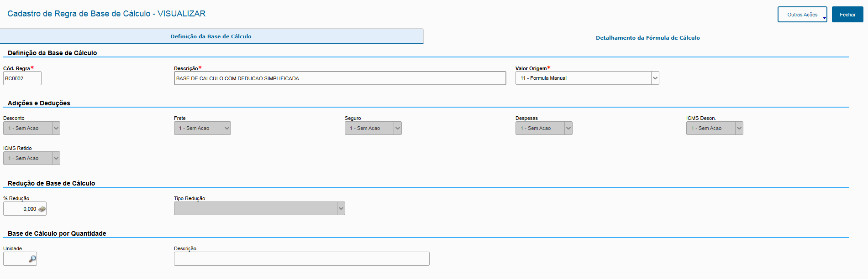Open the Frete dropdown
The image size is (868, 279).
pyautogui.click(x=227, y=128)
